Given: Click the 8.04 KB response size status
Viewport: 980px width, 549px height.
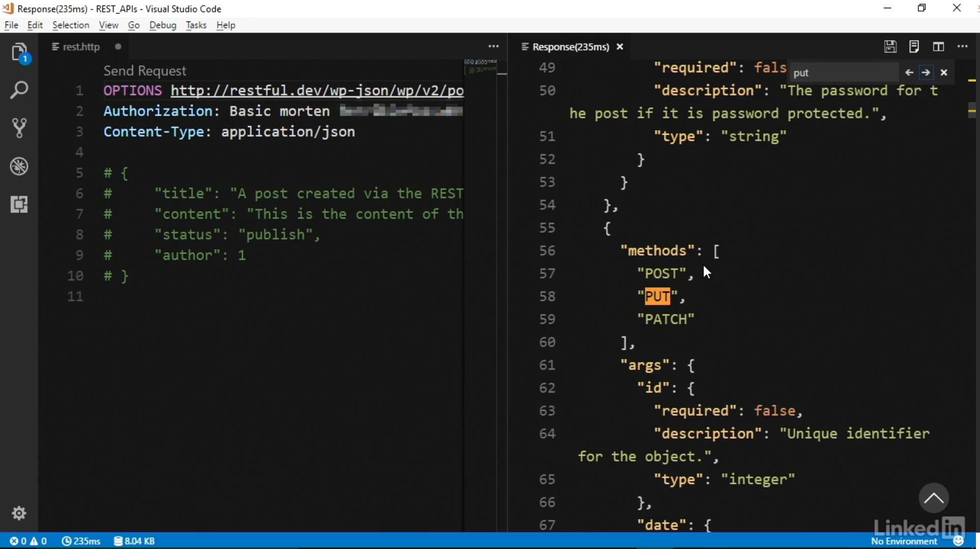Looking at the screenshot, I should [x=134, y=541].
